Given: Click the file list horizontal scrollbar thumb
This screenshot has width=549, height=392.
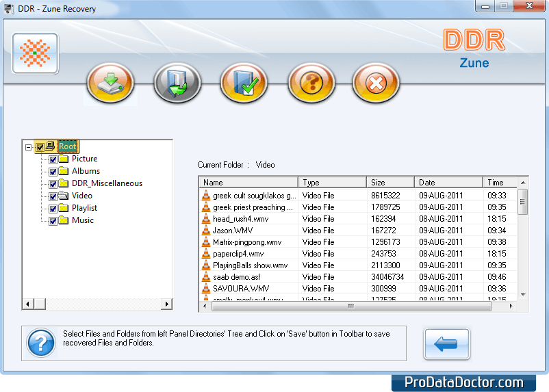Looking at the screenshot, I should point(350,306).
